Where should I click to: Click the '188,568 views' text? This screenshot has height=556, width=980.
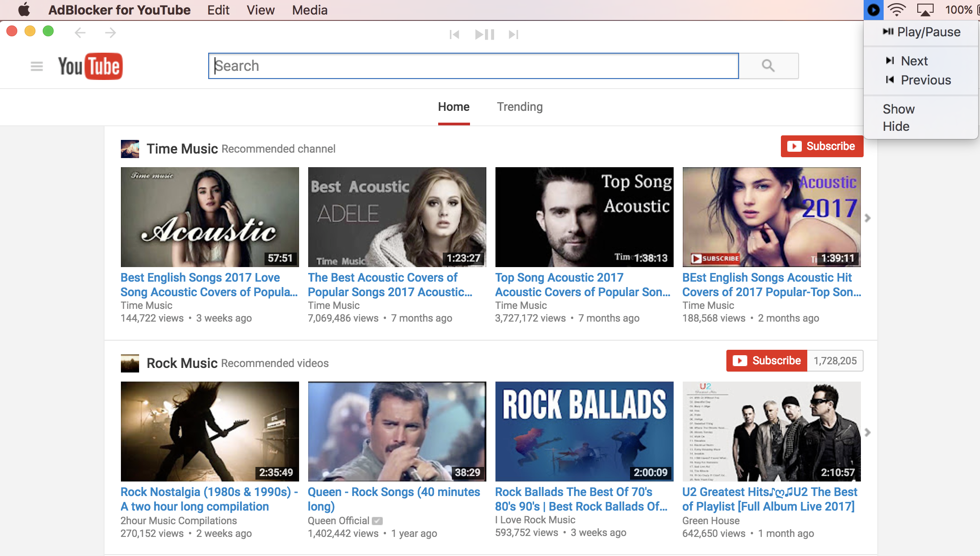tap(714, 318)
